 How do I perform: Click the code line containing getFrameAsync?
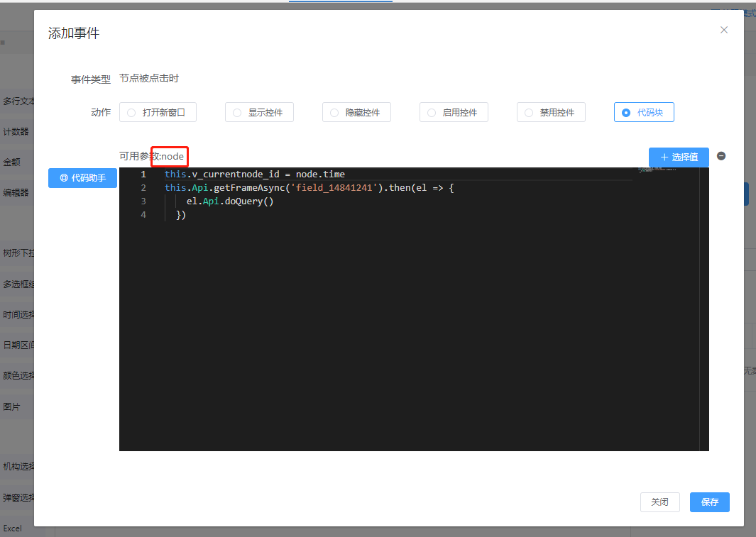click(308, 188)
